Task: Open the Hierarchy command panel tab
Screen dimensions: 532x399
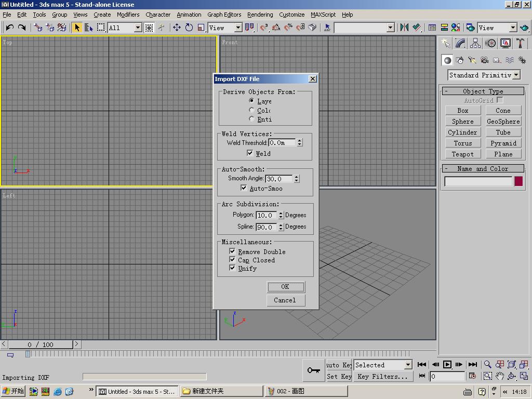Action: click(475, 43)
